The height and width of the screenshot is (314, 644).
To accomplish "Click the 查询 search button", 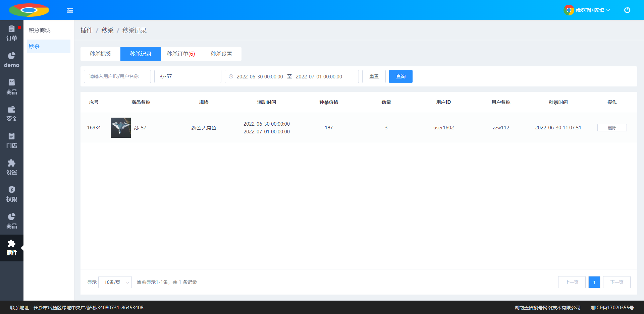I will click(x=401, y=76).
